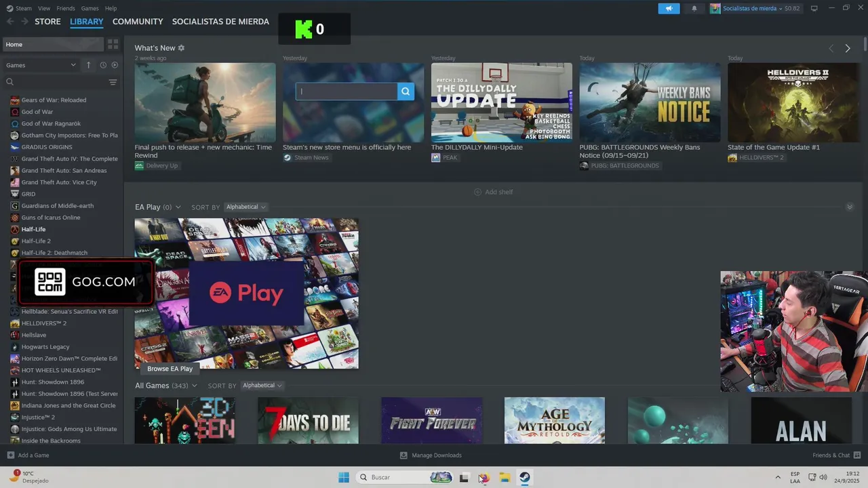This screenshot has height=488, width=868.
Task: Click the sort ascending arrow in sidebar
Action: [x=88, y=65]
